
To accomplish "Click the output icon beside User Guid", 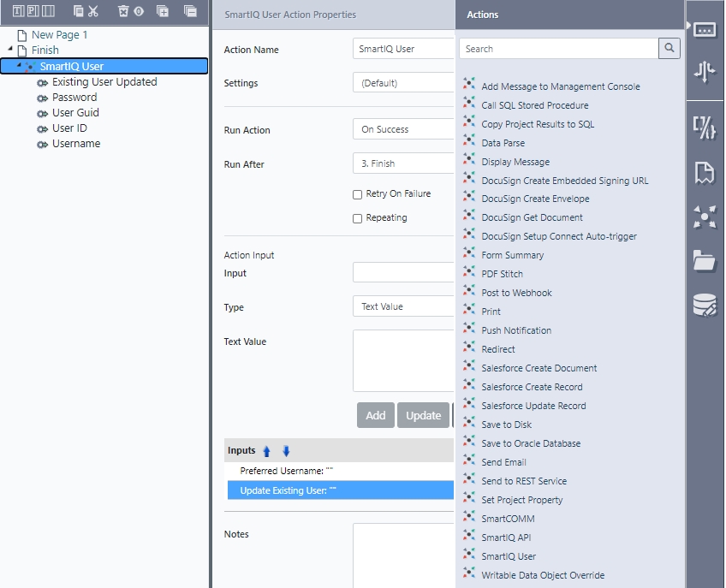I will (x=42, y=114).
